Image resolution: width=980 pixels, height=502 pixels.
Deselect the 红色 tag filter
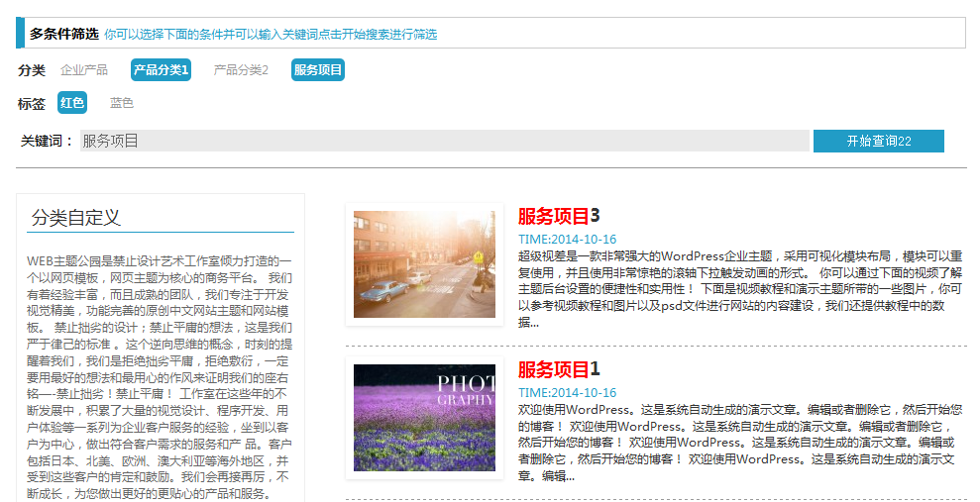[72, 103]
